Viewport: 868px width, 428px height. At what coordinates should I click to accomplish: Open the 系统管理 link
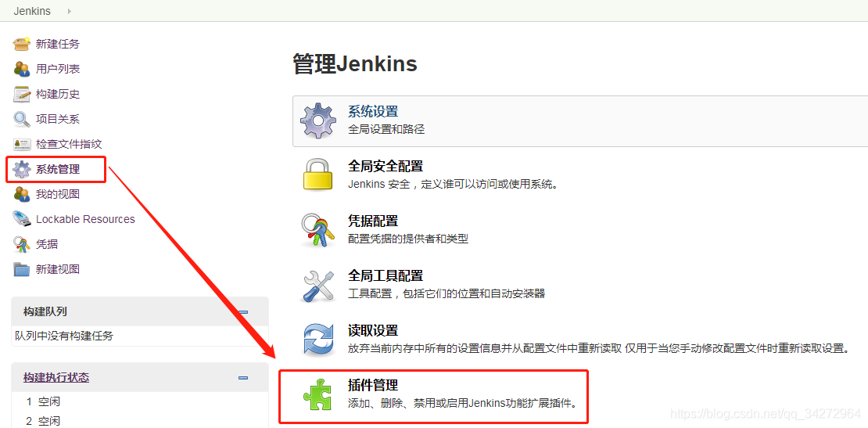58,170
